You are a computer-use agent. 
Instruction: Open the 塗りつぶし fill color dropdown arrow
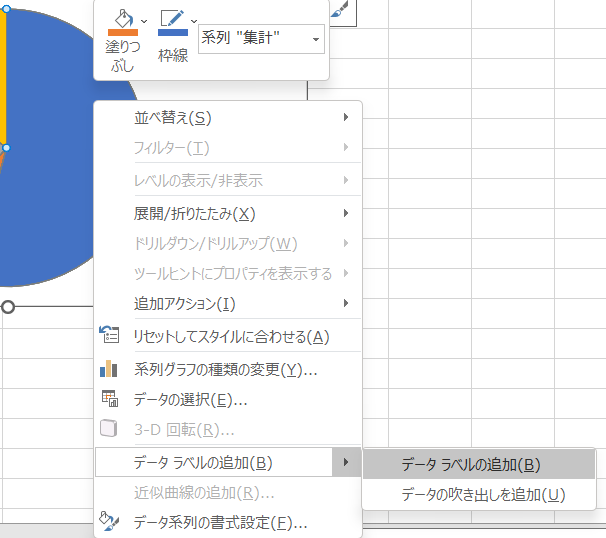point(144,21)
